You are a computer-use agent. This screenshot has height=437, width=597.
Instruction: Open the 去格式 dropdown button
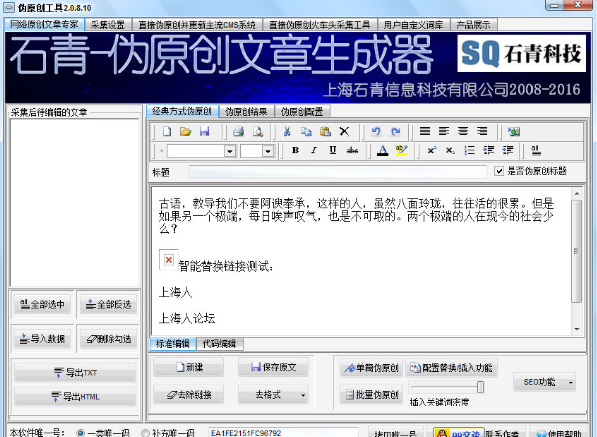(273, 395)
